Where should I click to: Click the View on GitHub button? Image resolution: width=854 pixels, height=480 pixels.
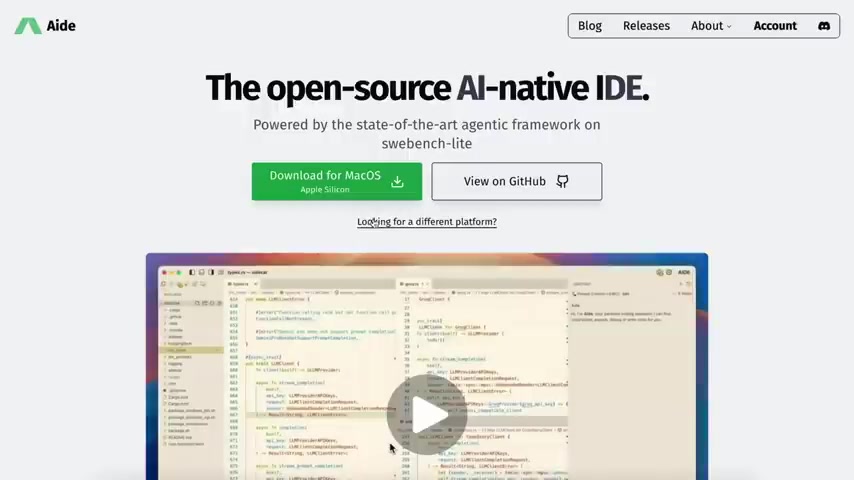click(516, 181)
